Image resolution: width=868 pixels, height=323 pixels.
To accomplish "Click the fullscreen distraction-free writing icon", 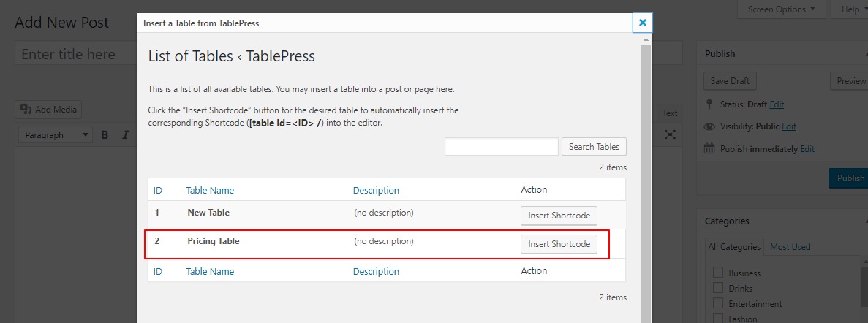I will 670,134.
